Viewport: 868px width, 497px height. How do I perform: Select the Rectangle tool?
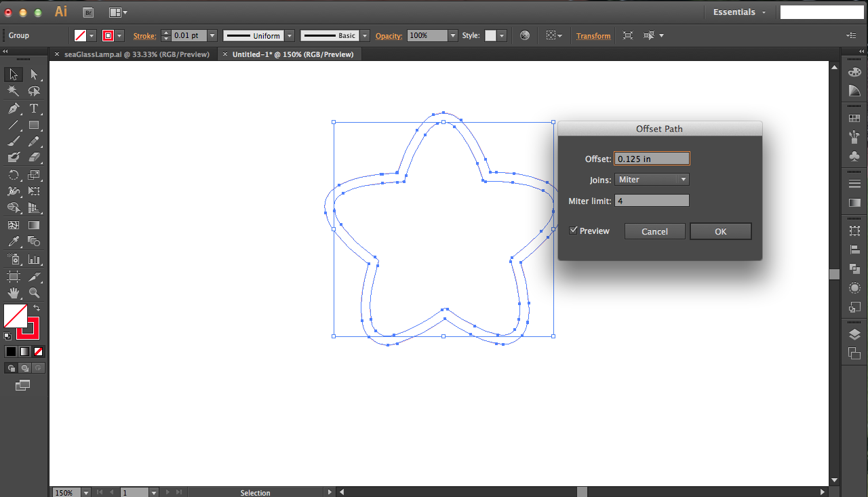point(34,125)
